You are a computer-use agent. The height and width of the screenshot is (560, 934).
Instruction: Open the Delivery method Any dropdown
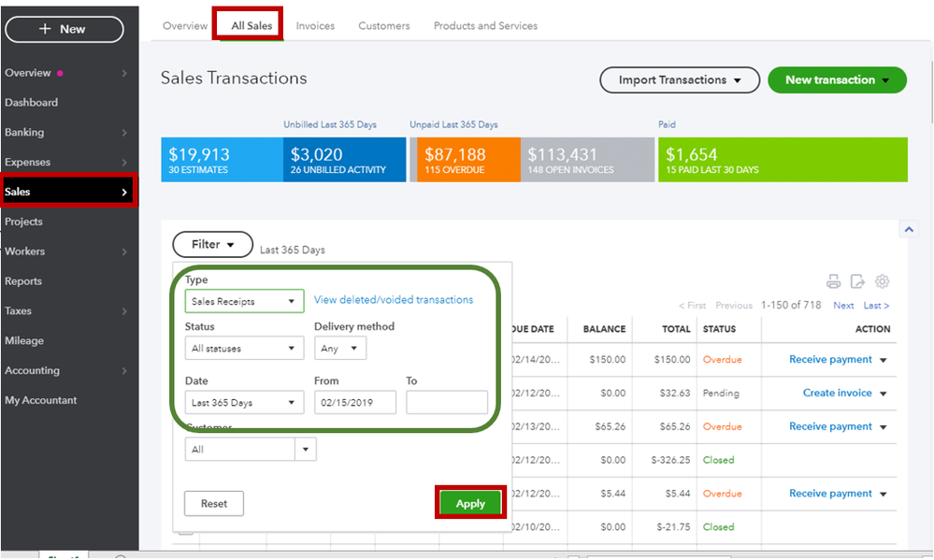(x=340, y=348)
